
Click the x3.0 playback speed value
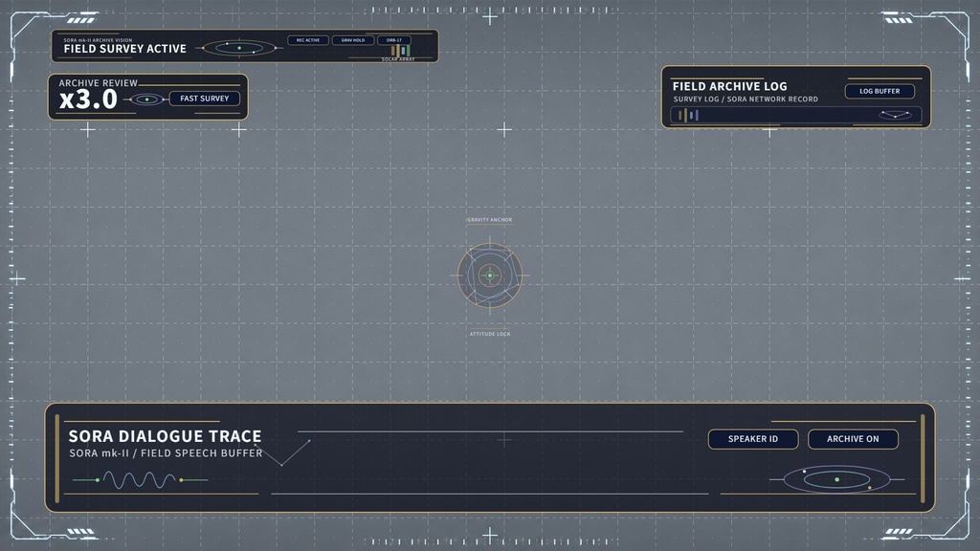[x=88, y=99]
